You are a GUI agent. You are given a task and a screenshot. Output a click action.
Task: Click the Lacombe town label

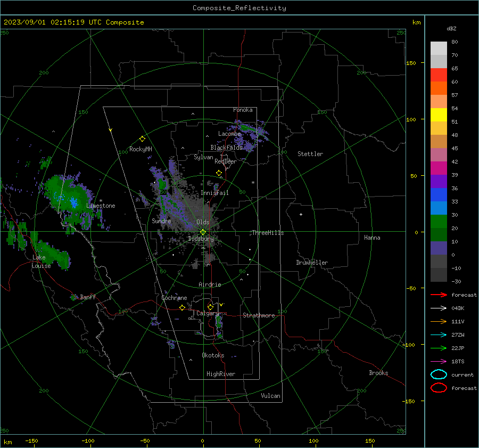click(x=229, y=134)
